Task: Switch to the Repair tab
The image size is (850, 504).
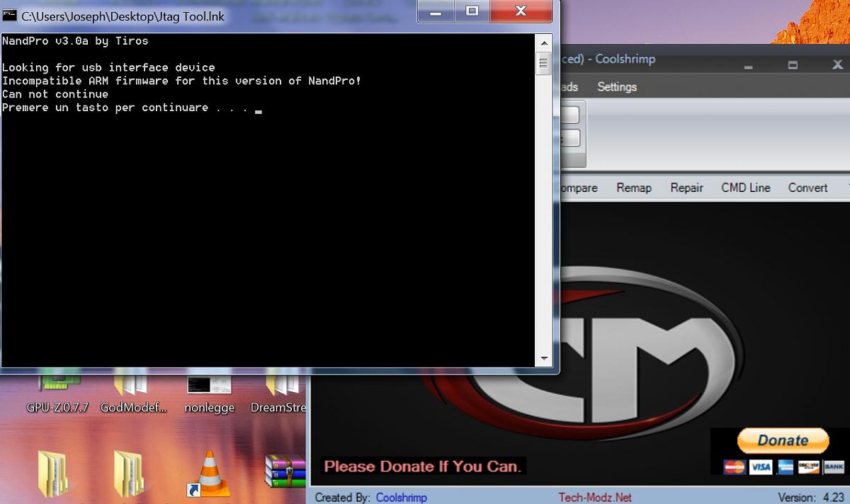Action: 686,188
